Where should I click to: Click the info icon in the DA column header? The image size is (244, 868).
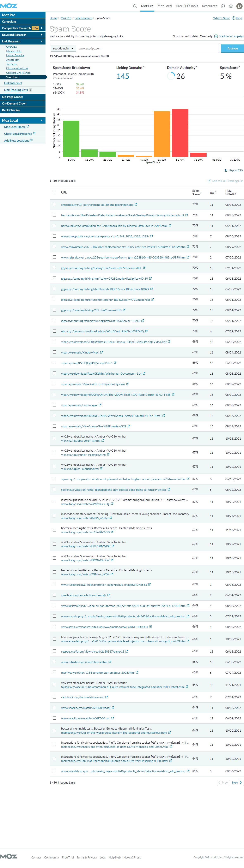click(x=215, y=192)
